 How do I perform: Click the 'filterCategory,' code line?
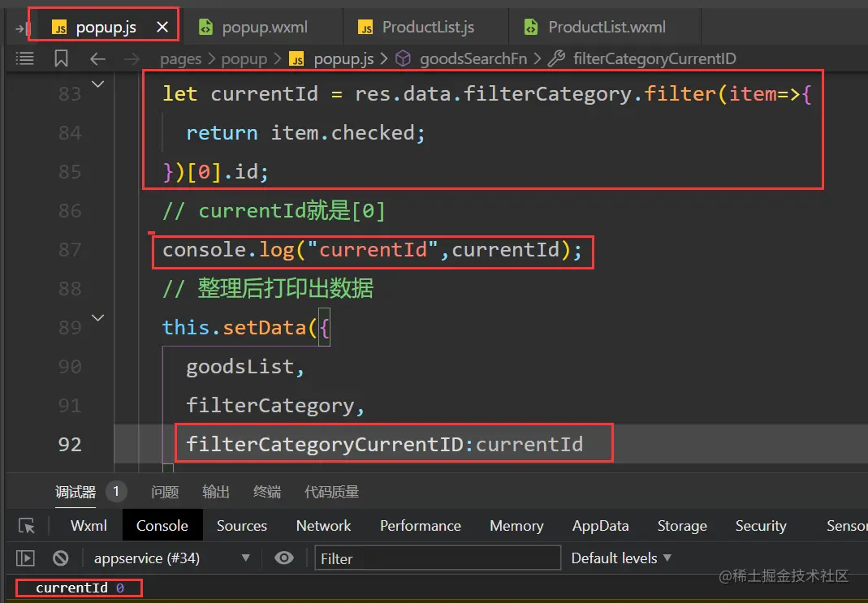click(275, 406)
